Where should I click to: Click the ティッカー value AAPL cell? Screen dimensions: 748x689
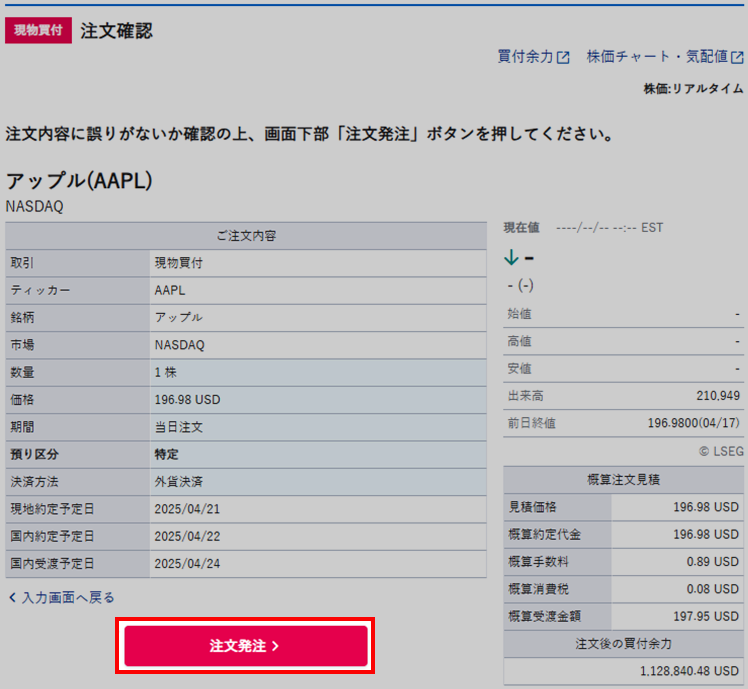[x=318, y=290]
